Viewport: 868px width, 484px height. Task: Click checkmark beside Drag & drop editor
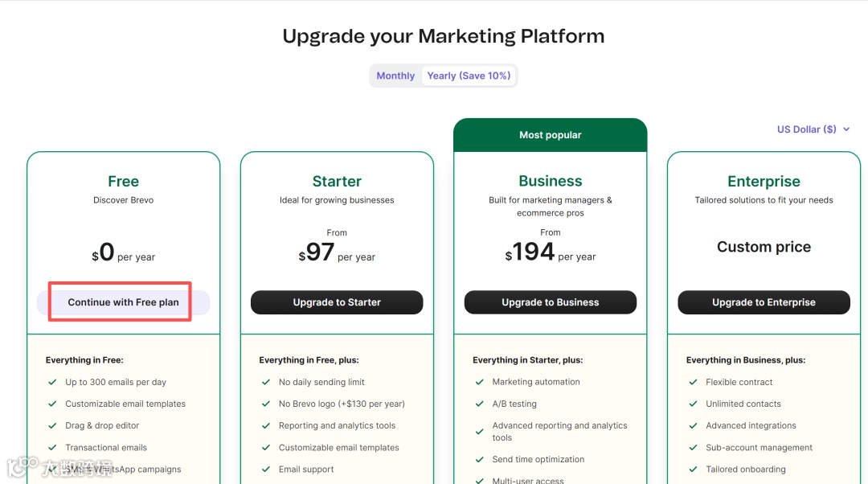click(x=52, y=426)
